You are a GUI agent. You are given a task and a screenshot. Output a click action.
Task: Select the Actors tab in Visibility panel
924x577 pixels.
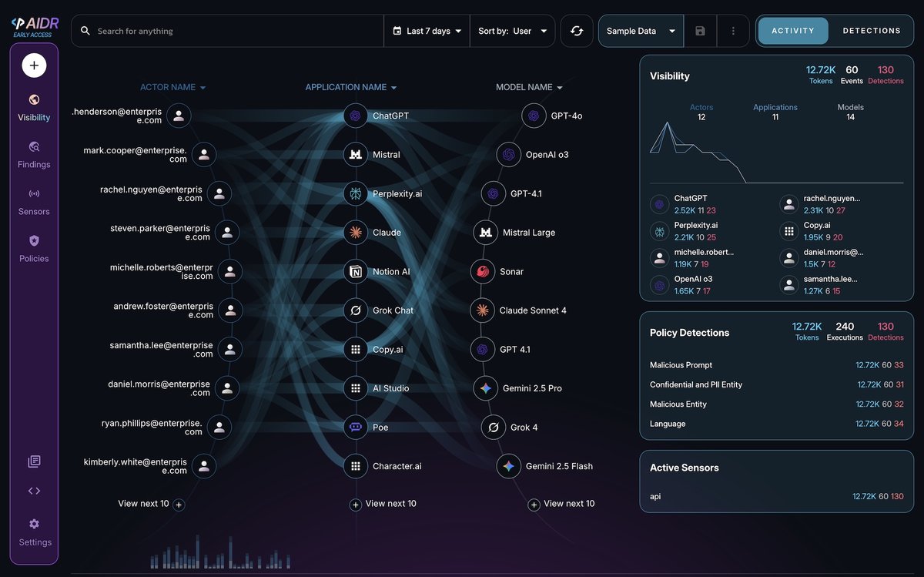[701, 112]
